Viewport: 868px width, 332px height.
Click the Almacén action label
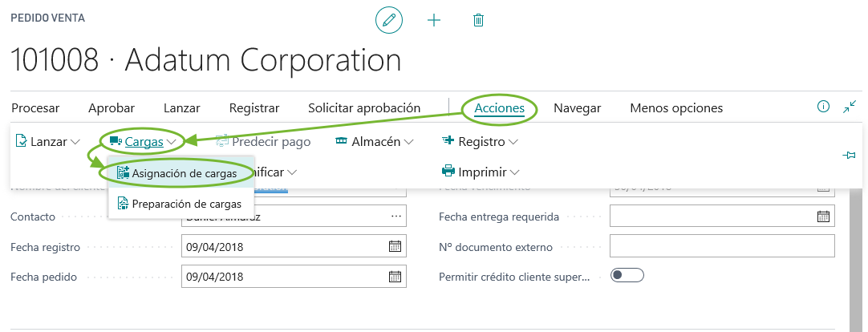376,142
